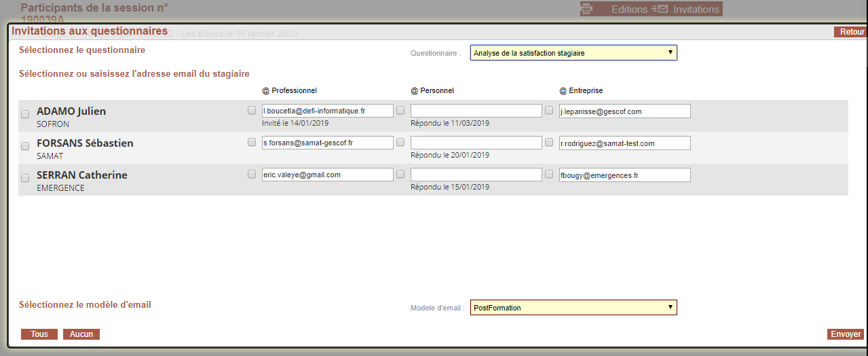Open the Modele d'email dropdown
The width and height of the screenshot is (868, 356).
573,308
